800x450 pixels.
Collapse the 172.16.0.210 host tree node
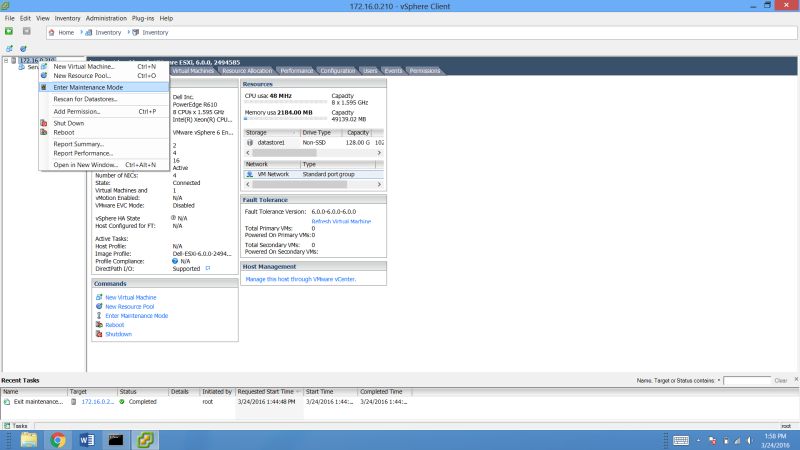pos(6,60)
